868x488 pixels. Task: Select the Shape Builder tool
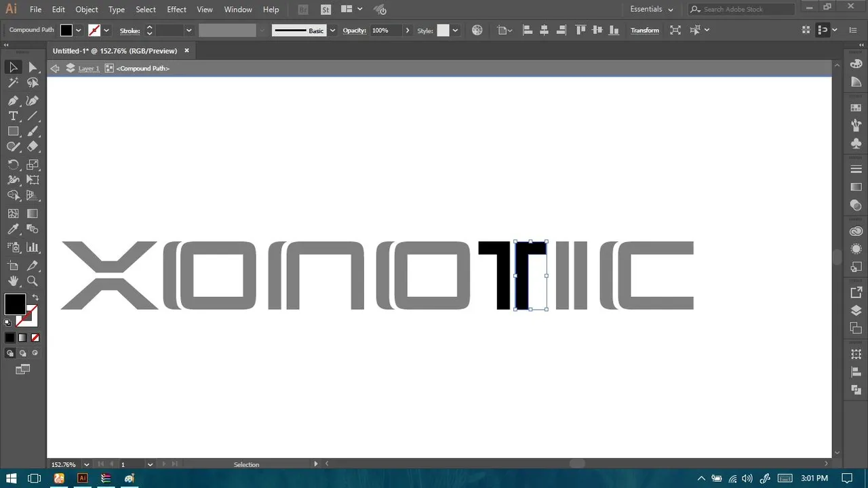point(13,195)
